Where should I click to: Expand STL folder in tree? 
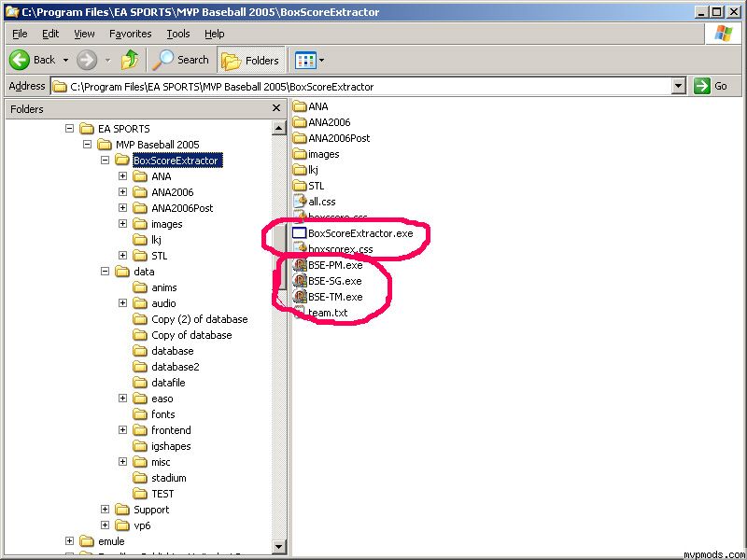(123, 256)
